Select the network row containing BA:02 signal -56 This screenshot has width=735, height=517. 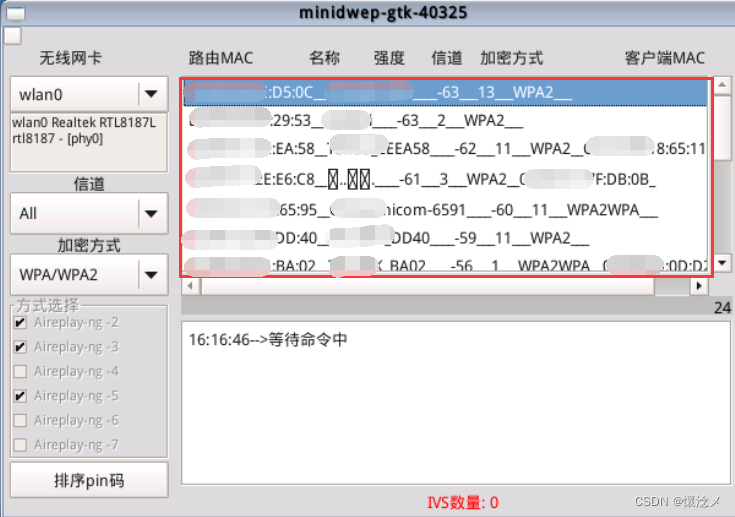(x=445, y=265)
